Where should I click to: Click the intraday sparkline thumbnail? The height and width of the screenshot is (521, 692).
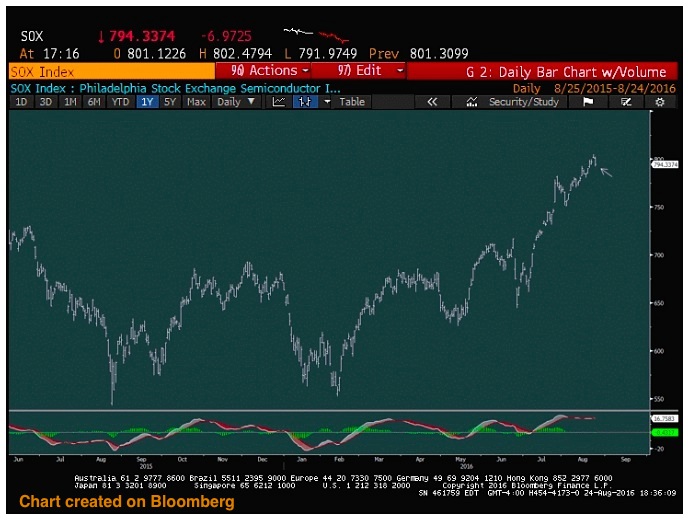(316, 34)
